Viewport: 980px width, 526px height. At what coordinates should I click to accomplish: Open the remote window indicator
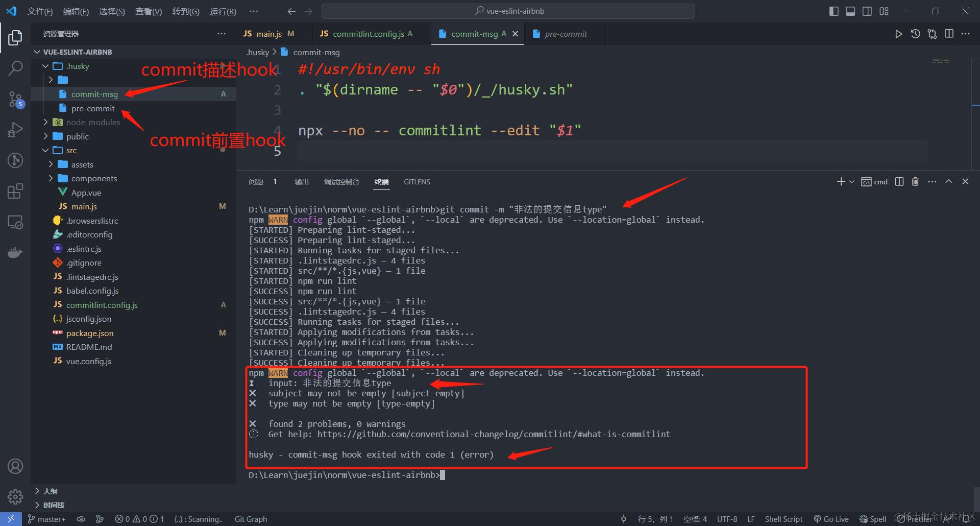[11, 519]
